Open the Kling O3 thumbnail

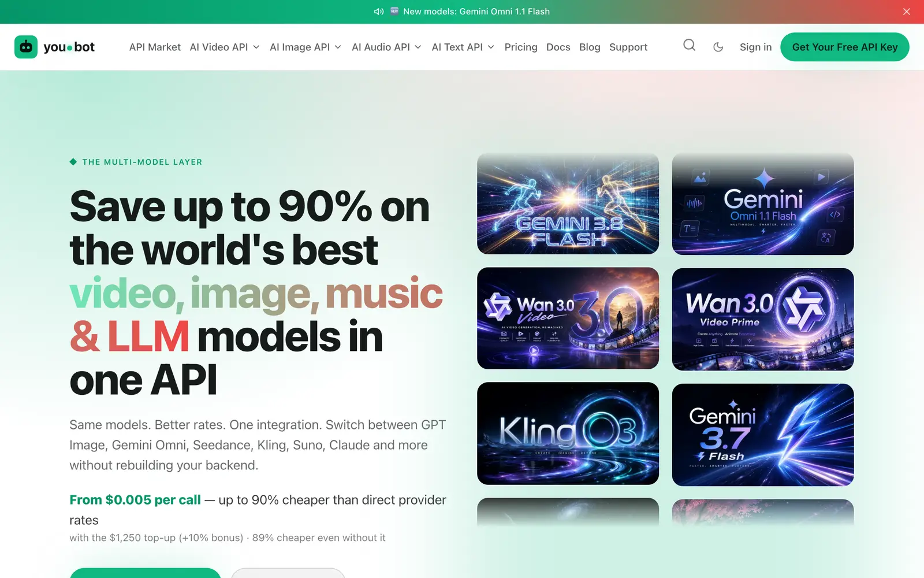568,433
